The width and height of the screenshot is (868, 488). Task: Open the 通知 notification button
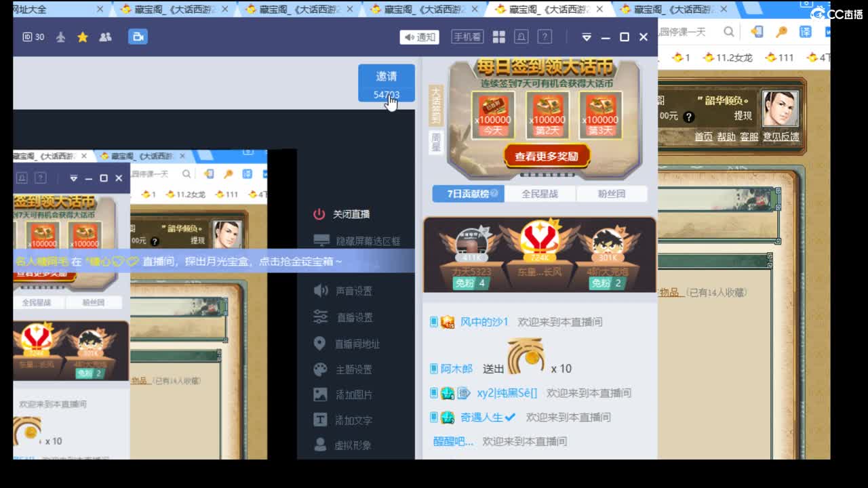point(419,37)
